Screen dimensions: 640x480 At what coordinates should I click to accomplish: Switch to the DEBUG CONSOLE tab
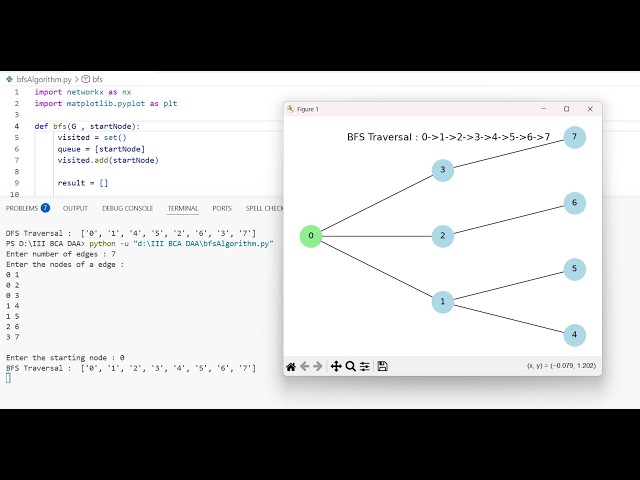(x=127, y=208)
